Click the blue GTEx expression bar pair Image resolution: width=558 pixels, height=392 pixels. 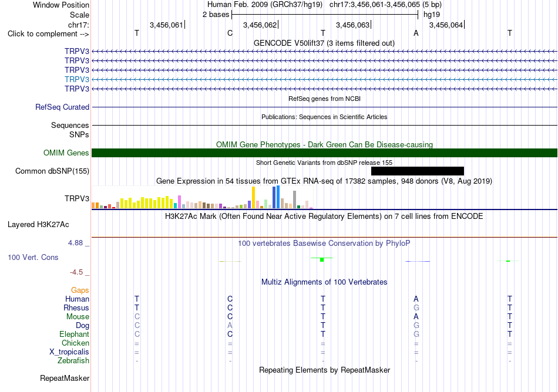[276, 197]
